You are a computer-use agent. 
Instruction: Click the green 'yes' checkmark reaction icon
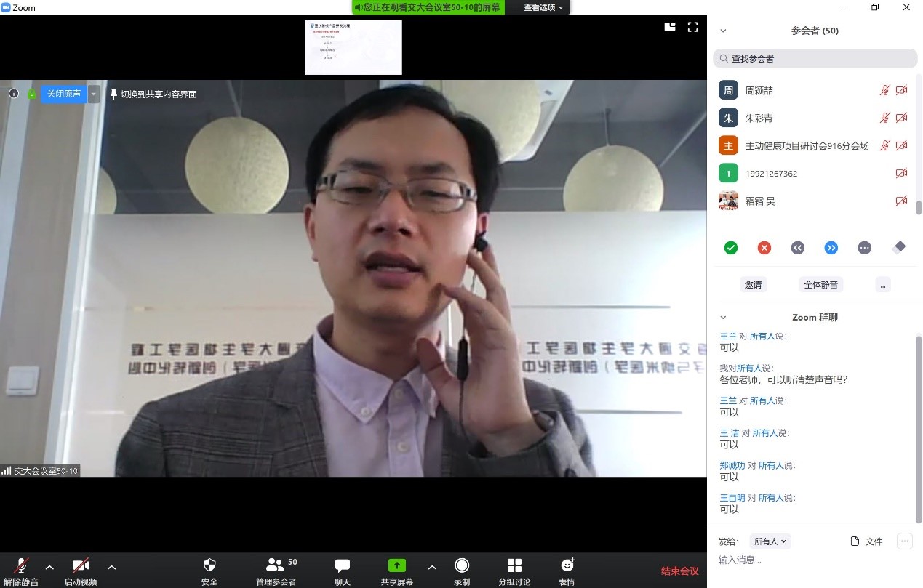(x=731, y=248)
